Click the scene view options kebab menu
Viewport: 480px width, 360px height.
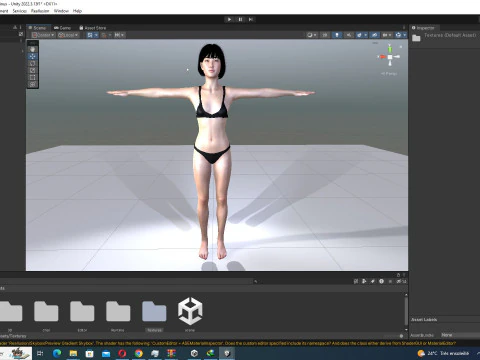point(404,28)
